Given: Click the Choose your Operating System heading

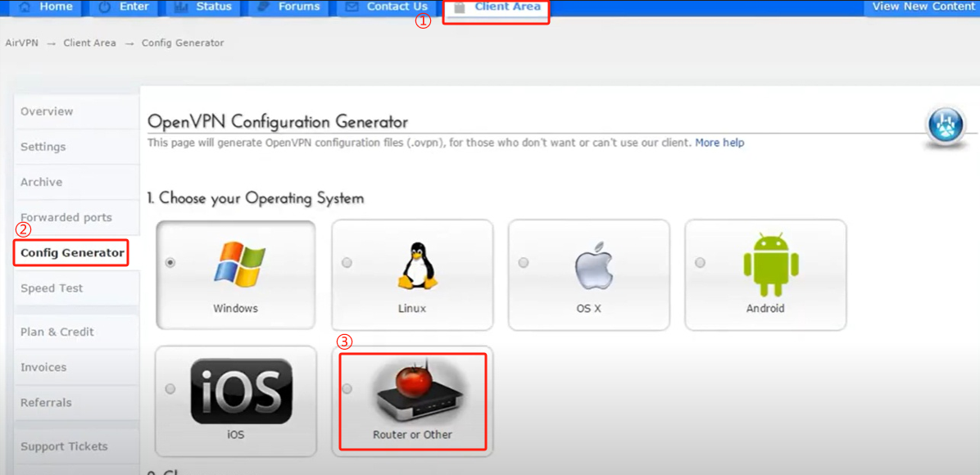Looking at the screenshot, I should (256, 199).
